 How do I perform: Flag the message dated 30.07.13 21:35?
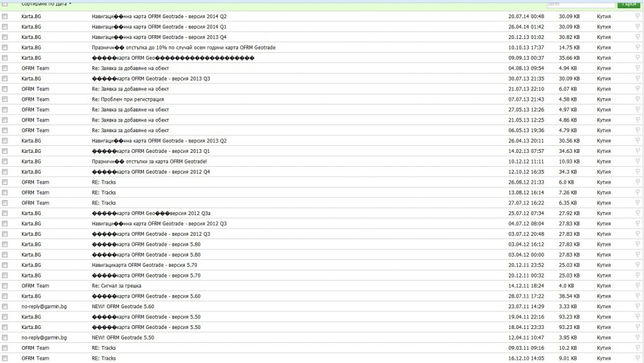[638, 79]
